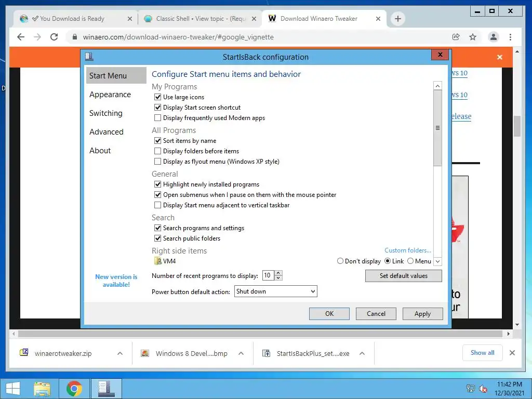532x399 pixels.
Task: Close the You Download is Ready tab
Action: pos(129,19)
